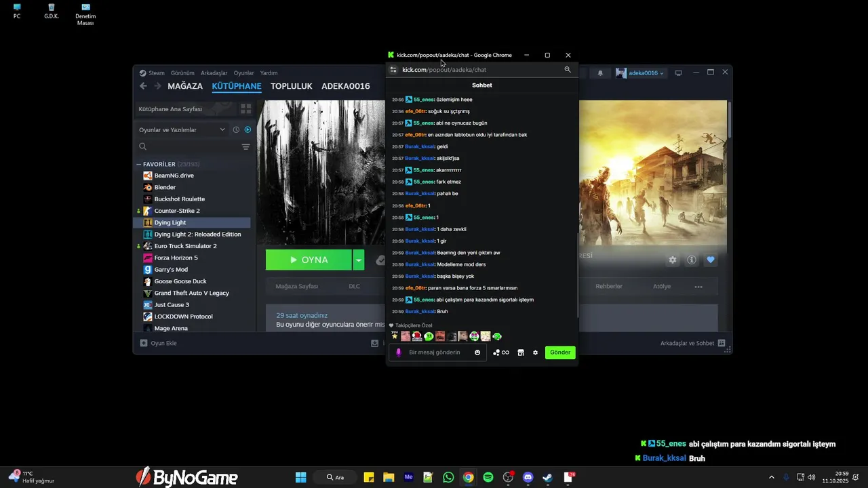Toggle ready-to-play filter icon in library

click(248, 129)
